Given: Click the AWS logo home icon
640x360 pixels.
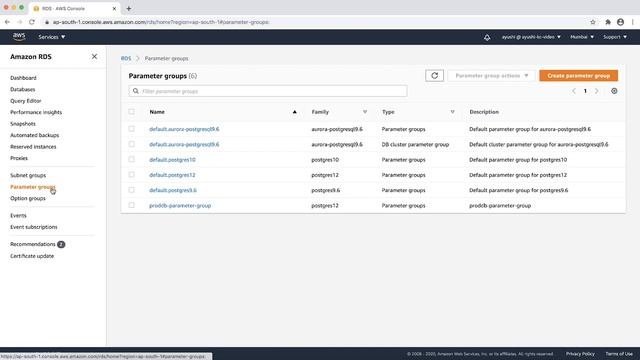Looking at the screenshot, I should point(19,37).
